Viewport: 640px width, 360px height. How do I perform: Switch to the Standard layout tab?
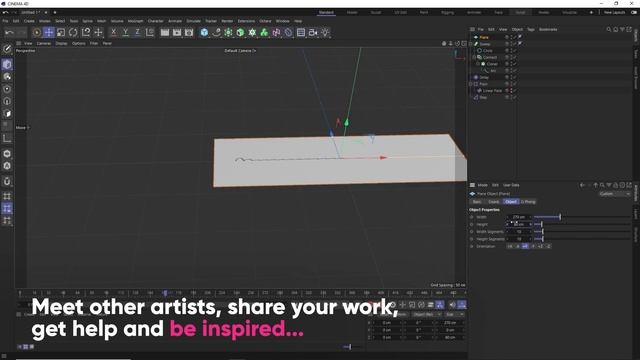326,13
